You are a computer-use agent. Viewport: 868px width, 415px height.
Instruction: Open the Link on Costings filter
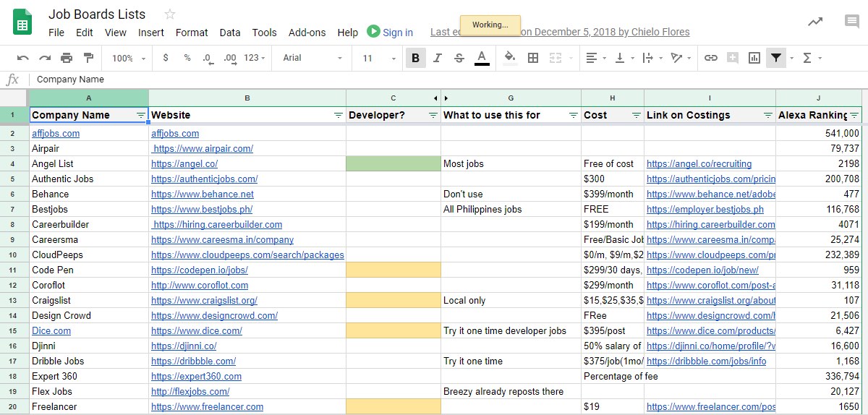768,116
